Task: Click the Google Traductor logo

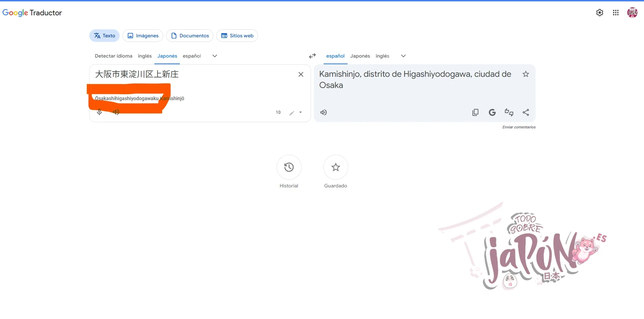Action: click(32, 13)
